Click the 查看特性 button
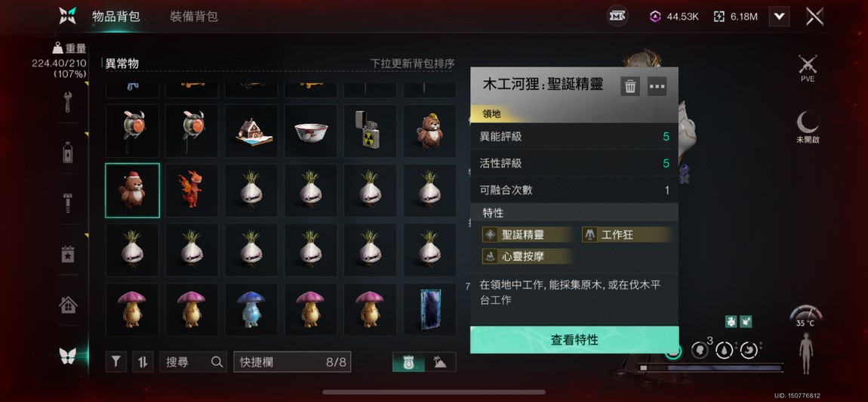Viewport: 868px width, 402px height. 574,340
